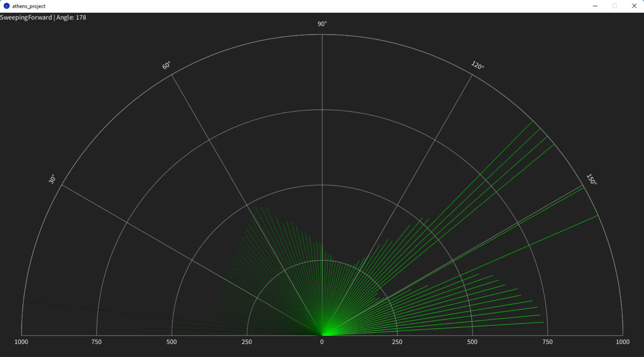Viewport: 644px width, 357px height.
Task: Click the disabled maximize button
Action: 615,6
